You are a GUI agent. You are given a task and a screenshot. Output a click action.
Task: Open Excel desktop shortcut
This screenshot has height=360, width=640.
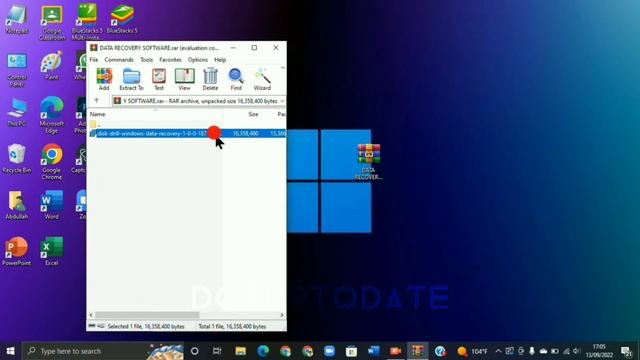pos(52,252)
